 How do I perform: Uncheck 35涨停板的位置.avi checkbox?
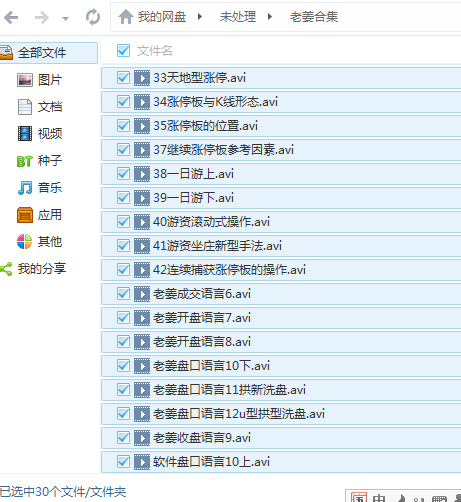pyautogui.click(x=123, y=126)
